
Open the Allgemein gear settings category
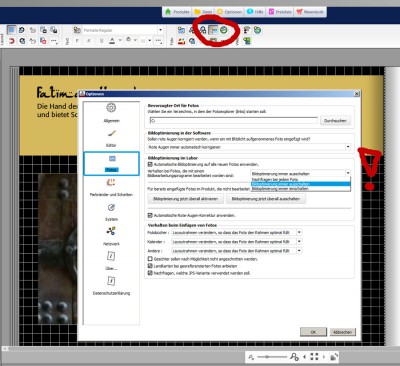pyautogui.click(x=111, y=108)
